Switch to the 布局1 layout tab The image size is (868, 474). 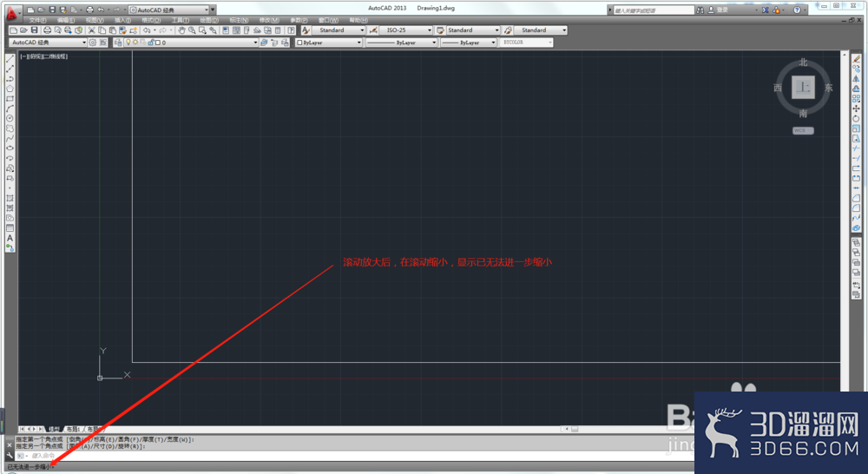pos(74,429)
